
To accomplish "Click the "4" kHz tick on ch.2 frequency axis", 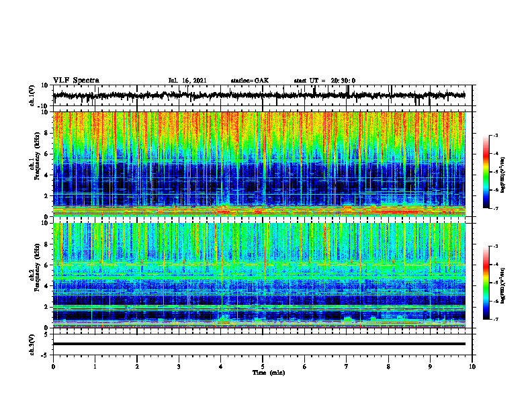I will point(46,286).
